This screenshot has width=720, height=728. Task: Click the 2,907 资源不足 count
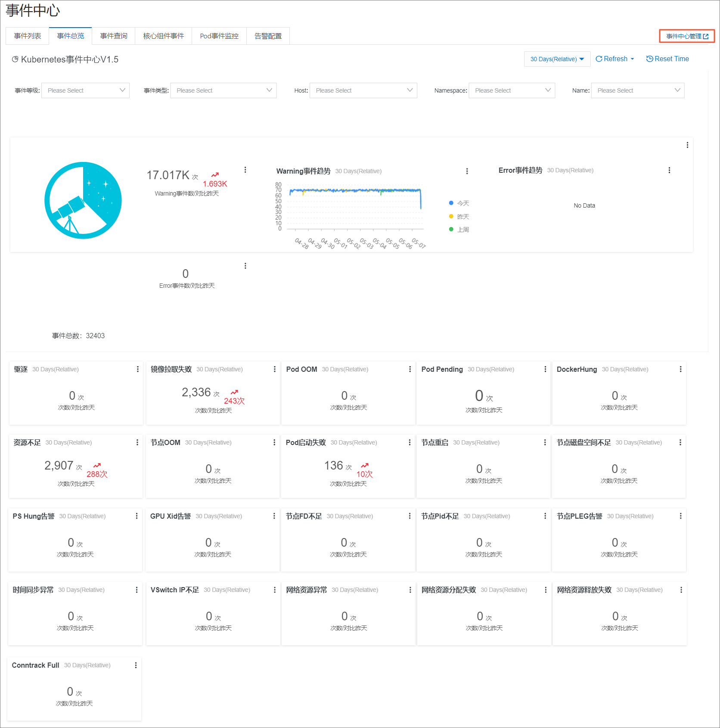(59, 466)
